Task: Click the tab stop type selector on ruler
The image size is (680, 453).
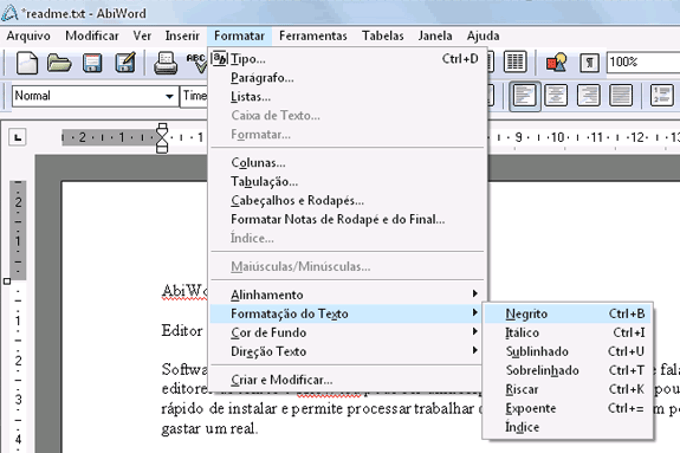Action: [x=17, y=138]
